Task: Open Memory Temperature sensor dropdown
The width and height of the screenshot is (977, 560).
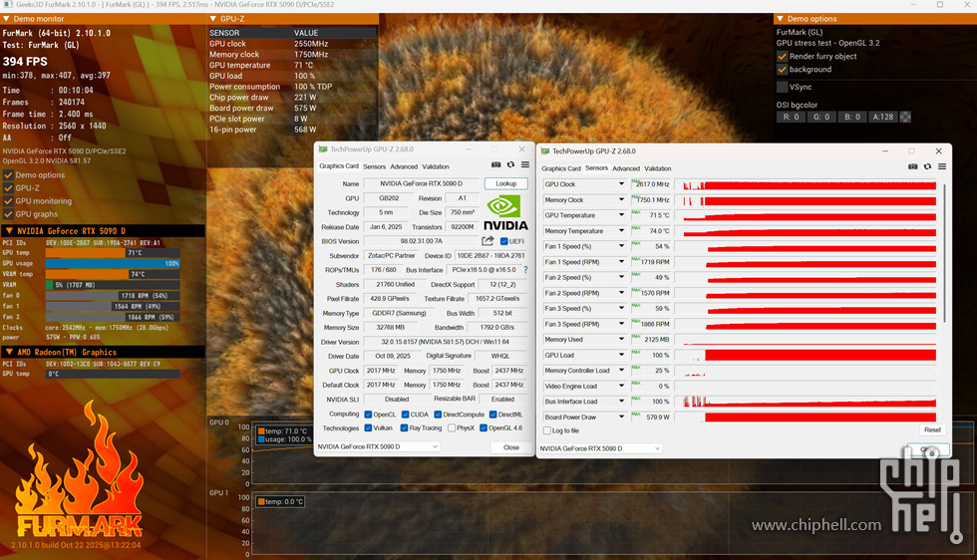Action: click(x=620, y=230)
